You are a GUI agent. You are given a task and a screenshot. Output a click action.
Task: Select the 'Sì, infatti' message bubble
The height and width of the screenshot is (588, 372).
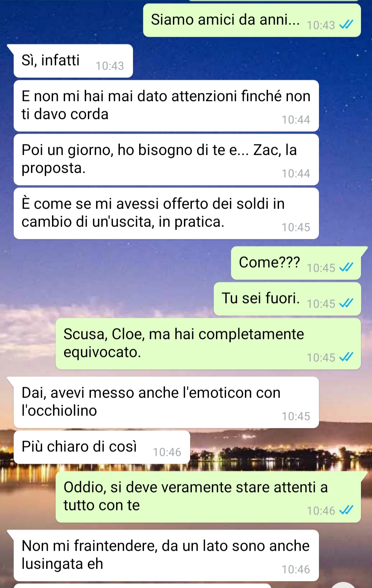pyautogui.click(x=73, y=61)
